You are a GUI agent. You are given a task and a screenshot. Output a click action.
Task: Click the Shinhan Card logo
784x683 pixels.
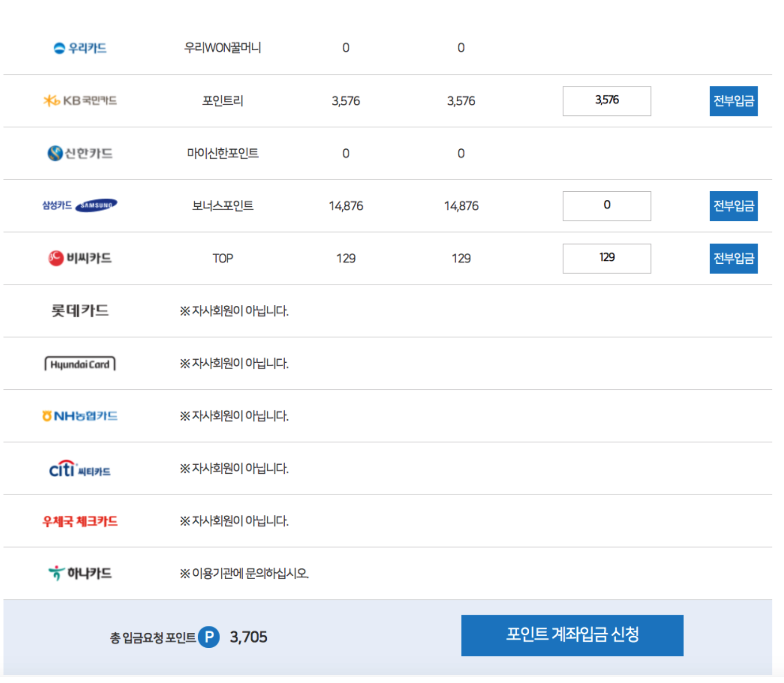coord(80,153)
